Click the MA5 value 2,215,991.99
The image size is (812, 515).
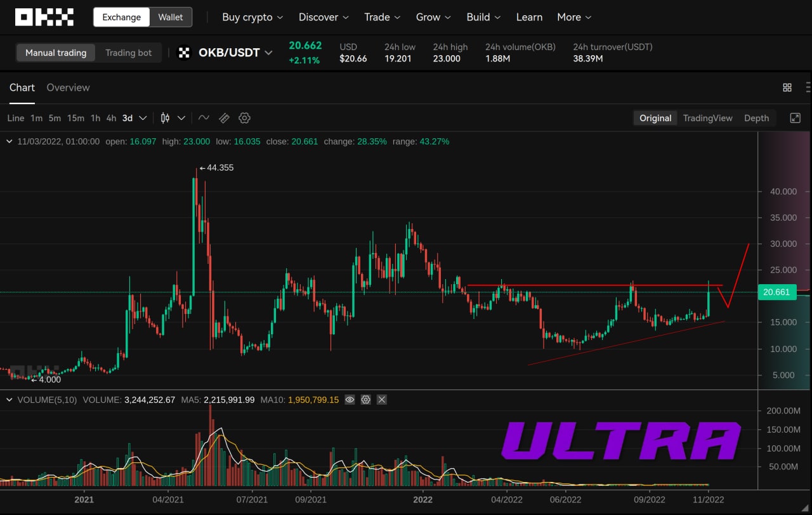(229, 400)
